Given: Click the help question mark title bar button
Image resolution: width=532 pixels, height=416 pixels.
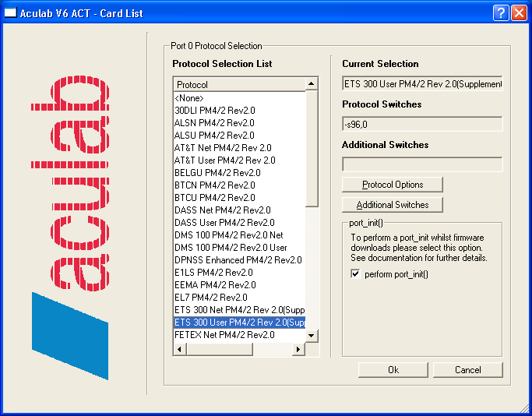Looking at the screenshot, I should click(x=501, y=13).
